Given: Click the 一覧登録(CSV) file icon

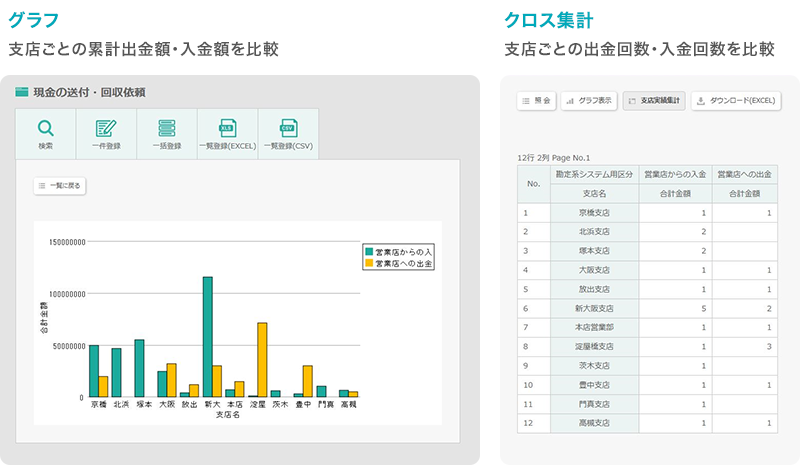Looking at the screenshot, I should click(288, 128).
